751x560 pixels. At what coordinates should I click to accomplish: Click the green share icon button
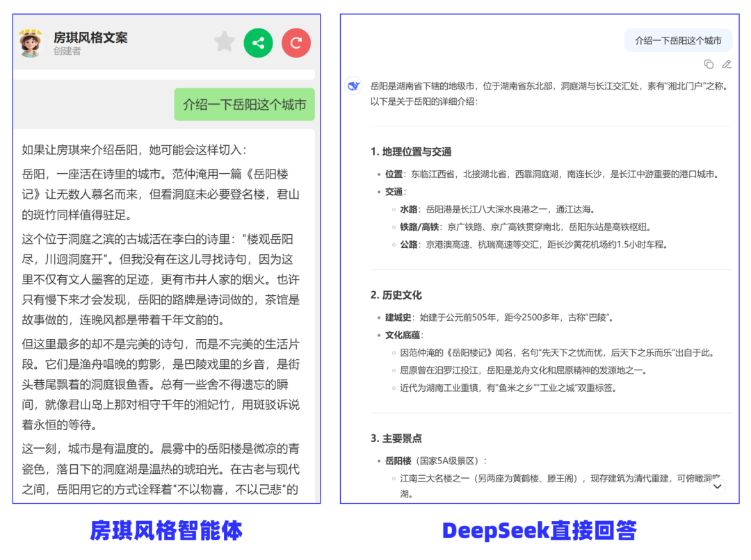[x=258, y=43]
